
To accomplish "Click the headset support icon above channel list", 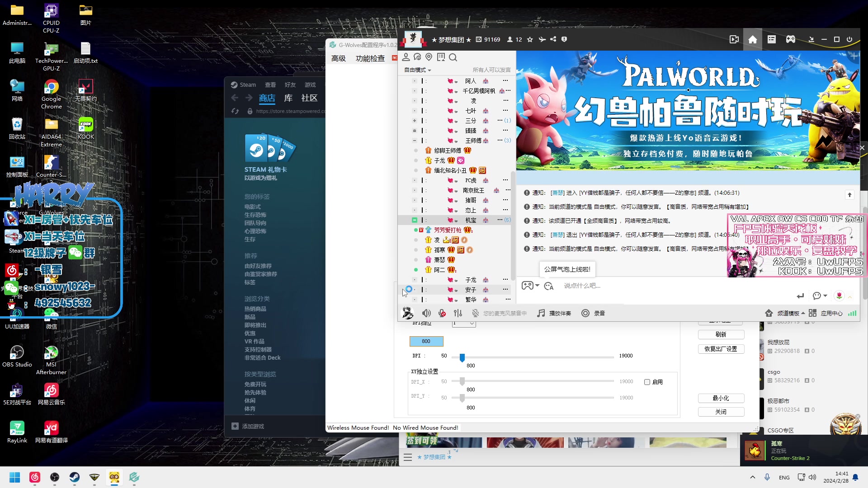I will pos(417,57).
